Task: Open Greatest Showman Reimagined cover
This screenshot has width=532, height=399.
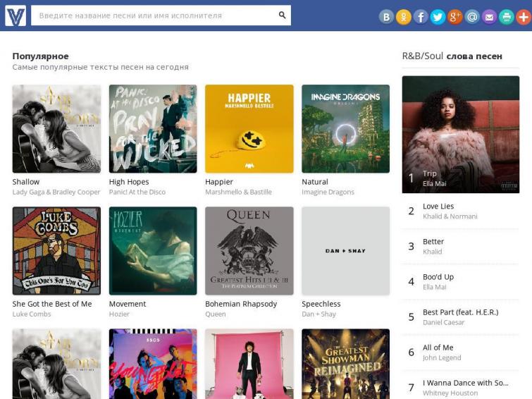Action: click(345, 364)
